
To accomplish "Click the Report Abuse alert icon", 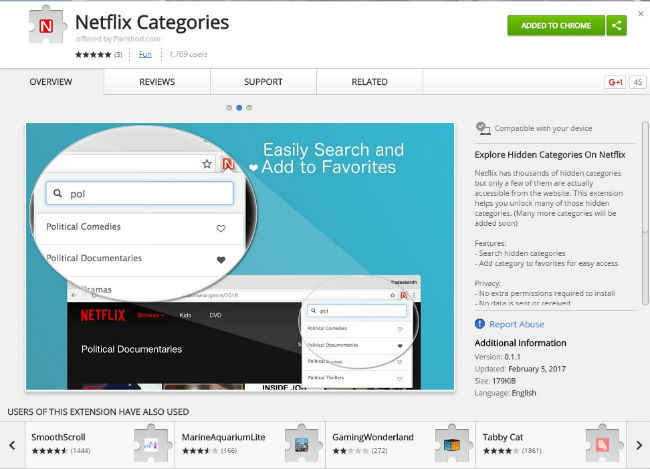I will coord(480,324).
